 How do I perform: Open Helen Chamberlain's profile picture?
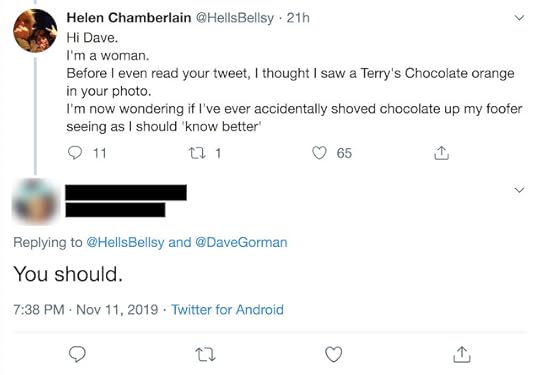[35, 31]
